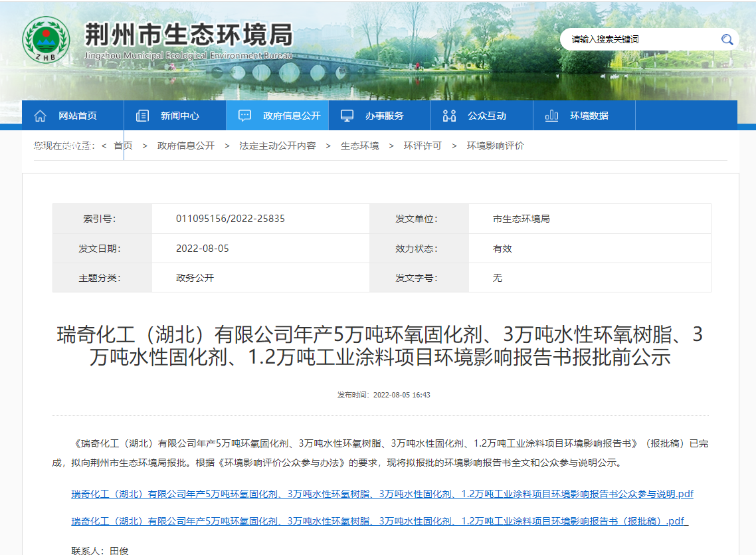Viewport: 756px width, 555px height.
Task: Click the people icon beside 公众互动
Action: point(449,116)
